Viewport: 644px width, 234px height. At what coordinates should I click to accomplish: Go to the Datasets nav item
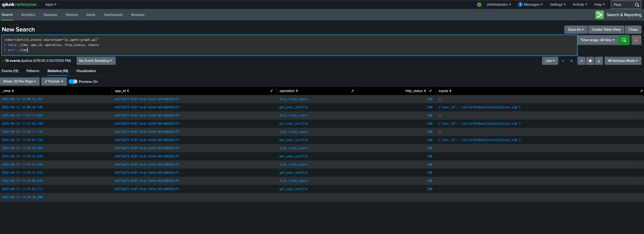[50, 15]
